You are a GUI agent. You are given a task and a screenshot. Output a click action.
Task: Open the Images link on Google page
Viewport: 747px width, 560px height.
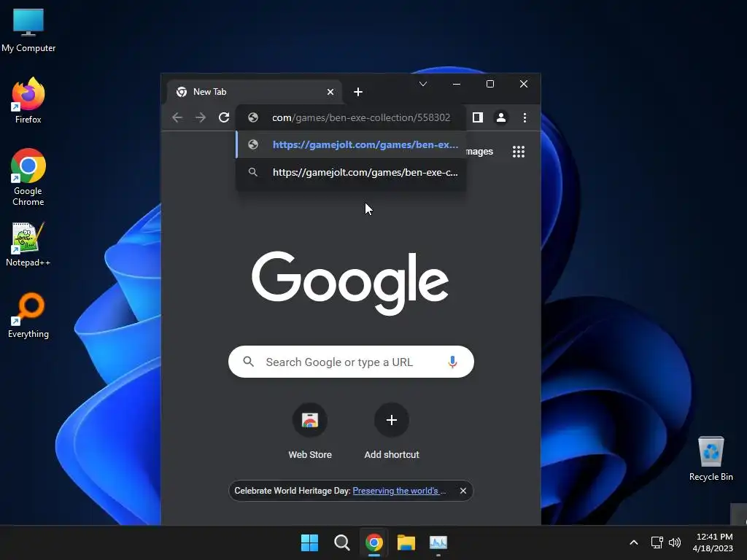click(479, 152)
